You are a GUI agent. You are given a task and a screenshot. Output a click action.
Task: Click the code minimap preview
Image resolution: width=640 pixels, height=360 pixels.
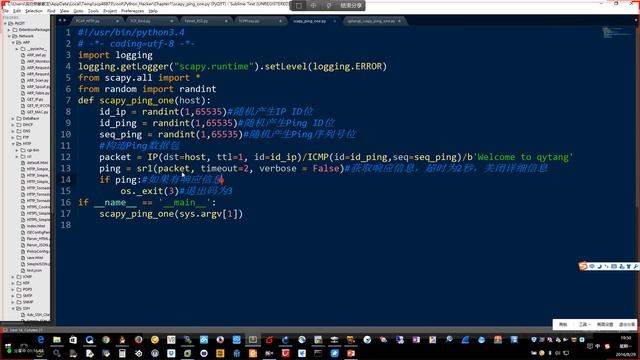(x=616, y=33)
